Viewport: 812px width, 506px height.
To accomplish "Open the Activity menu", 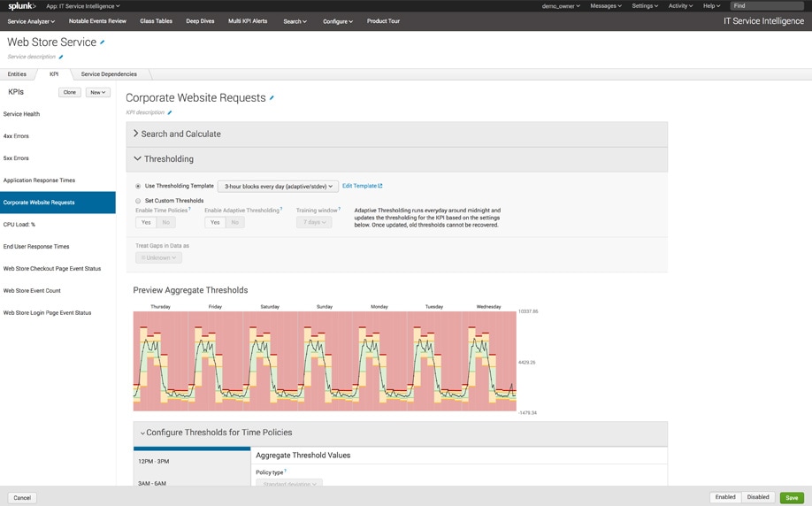I will pos(680,6).
